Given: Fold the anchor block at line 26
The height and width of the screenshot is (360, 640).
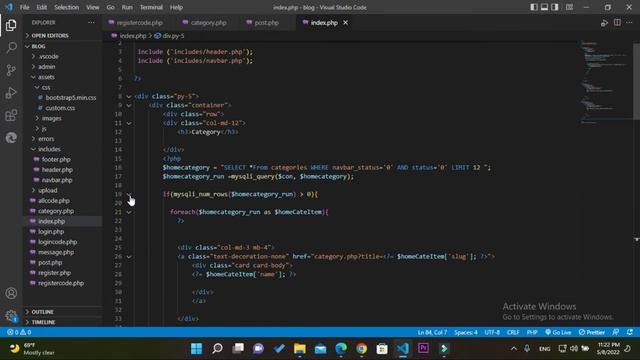Looking at the screenshot, I should 129,256.
